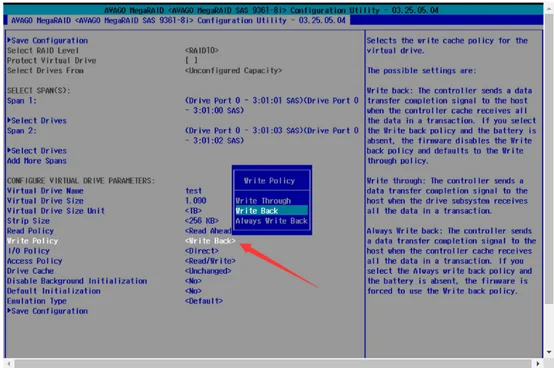The image size is (554, 368).
Task: Change the TB size unit dropdown
Action: click(x=193, y=211)
